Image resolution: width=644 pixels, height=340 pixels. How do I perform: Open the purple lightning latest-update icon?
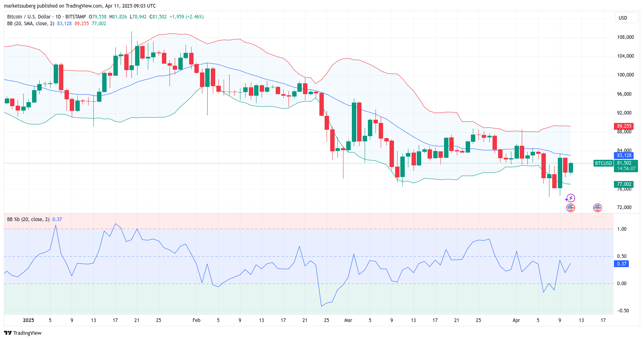pos(570,198)
